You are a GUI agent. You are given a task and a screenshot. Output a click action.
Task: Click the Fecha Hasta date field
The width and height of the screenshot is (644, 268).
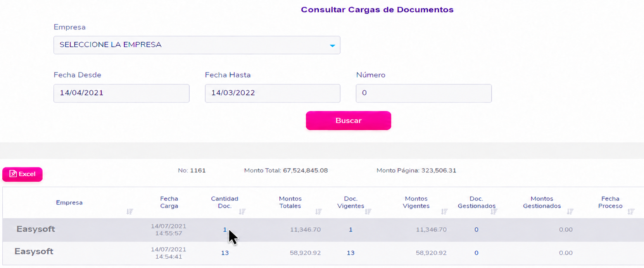pos(273,93)
